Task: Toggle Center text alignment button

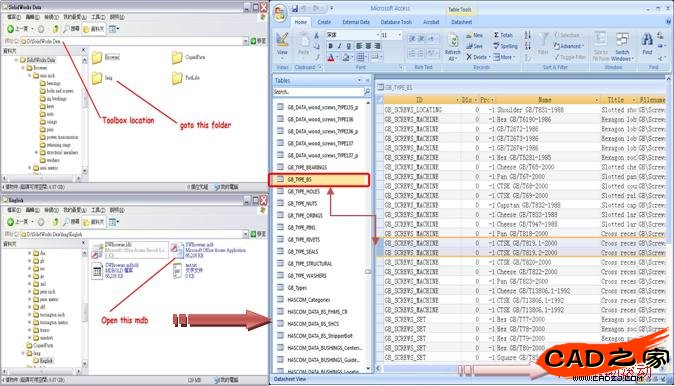Action: 368,46
